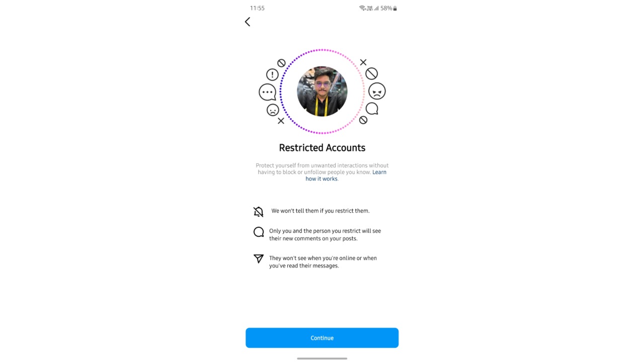Tap the Restricted Accounts heading
This screenshot has height=362, width=644.
(x=322, y=148)
